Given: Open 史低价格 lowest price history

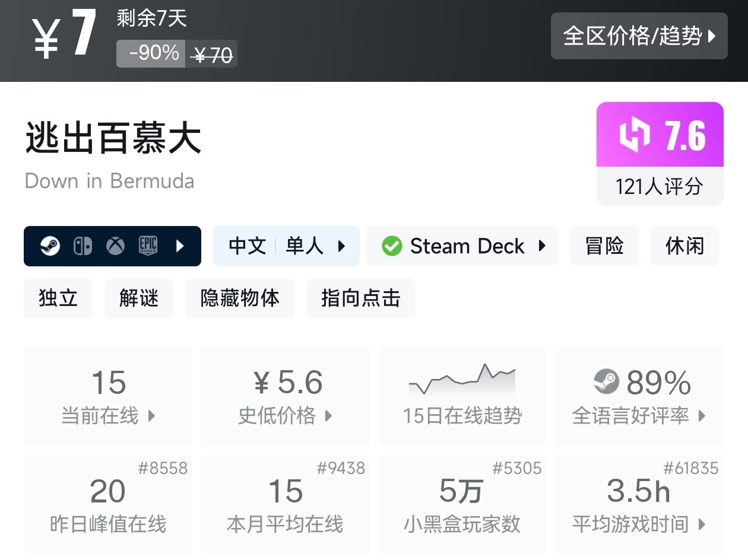Looking at the screenshot, I should [x=285, y=396].
